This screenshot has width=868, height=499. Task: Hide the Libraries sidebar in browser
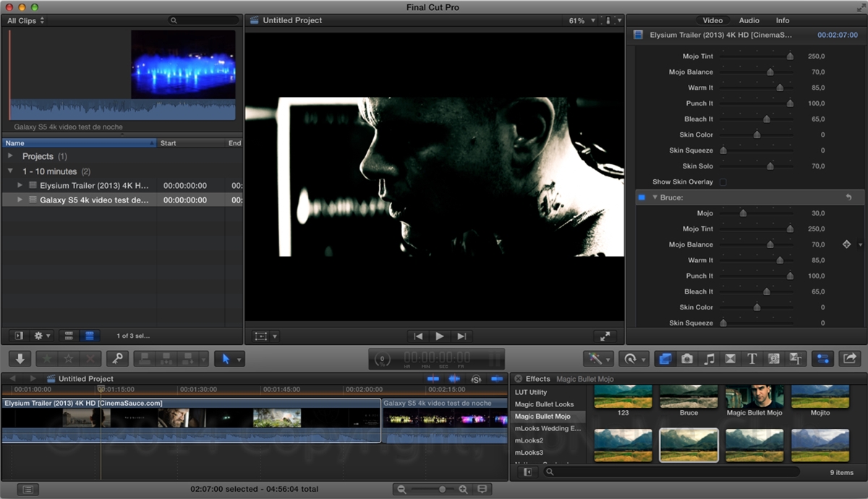[18, 336]
